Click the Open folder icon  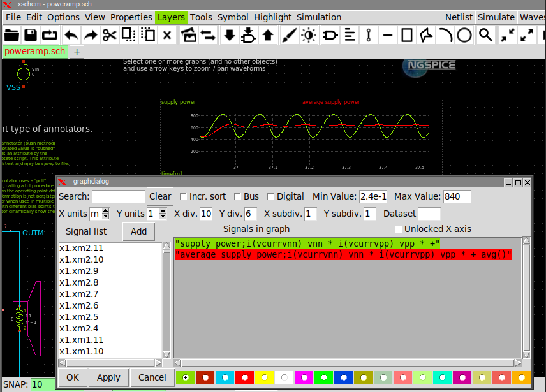(11, 35)
